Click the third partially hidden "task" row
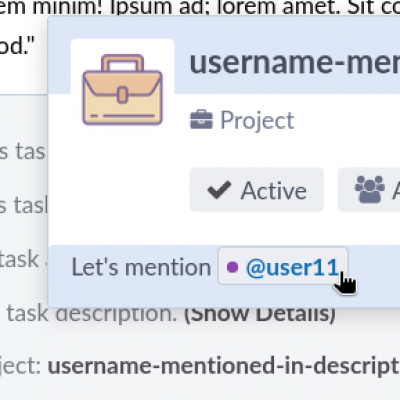The width and height of the screenshot is (400, 400). [19, 259]
